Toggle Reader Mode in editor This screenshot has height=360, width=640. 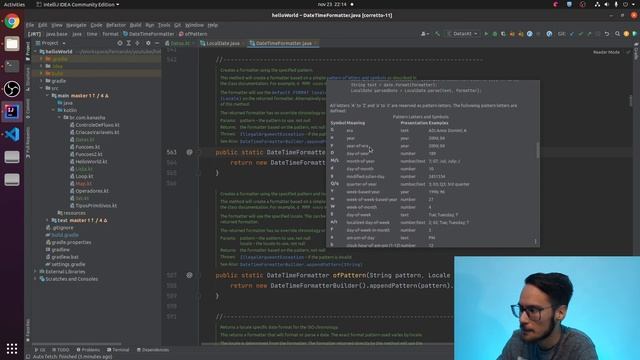(606, 52)
